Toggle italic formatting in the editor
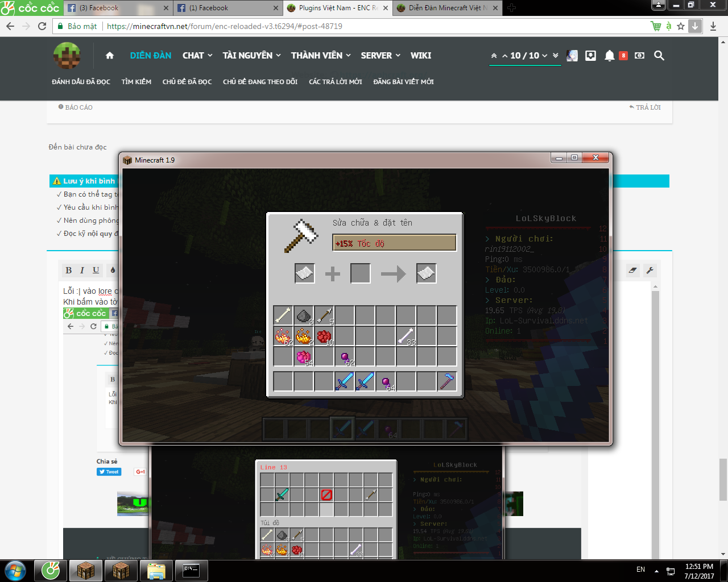The width and height of the screenshot is (728, 582). [x=82, y=271]
